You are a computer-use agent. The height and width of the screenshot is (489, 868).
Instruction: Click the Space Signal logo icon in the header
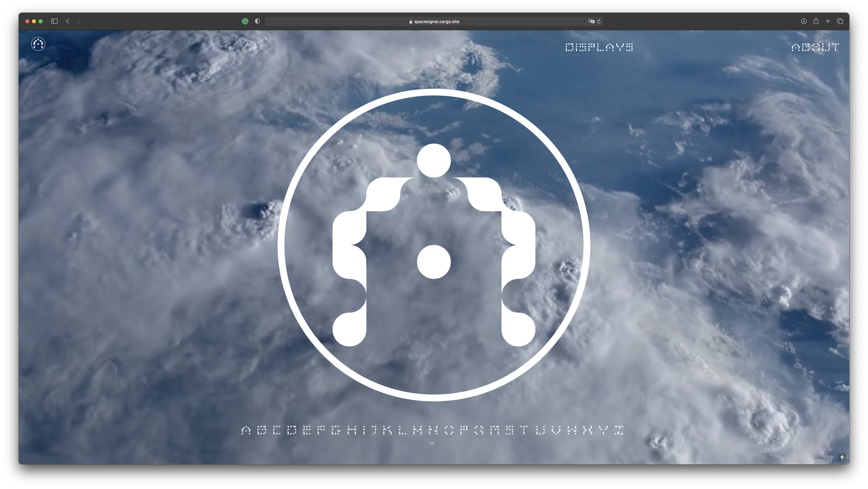pyautogui.click(x=38, y=44)
